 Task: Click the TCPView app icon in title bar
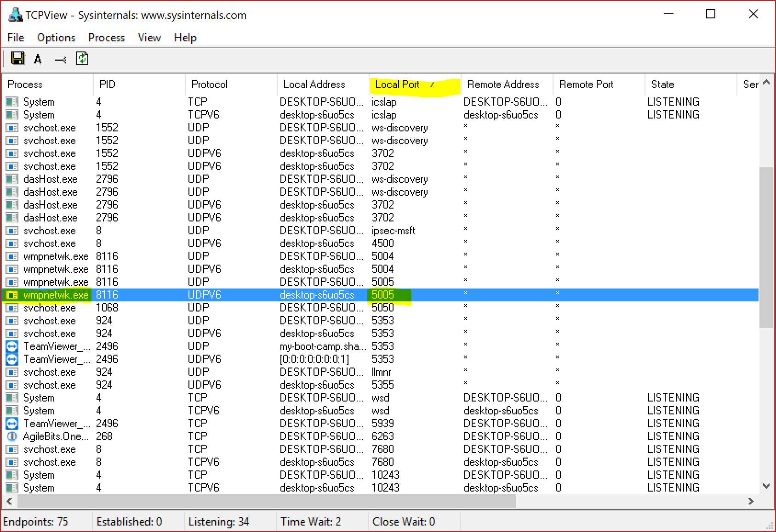coord(15,15)
